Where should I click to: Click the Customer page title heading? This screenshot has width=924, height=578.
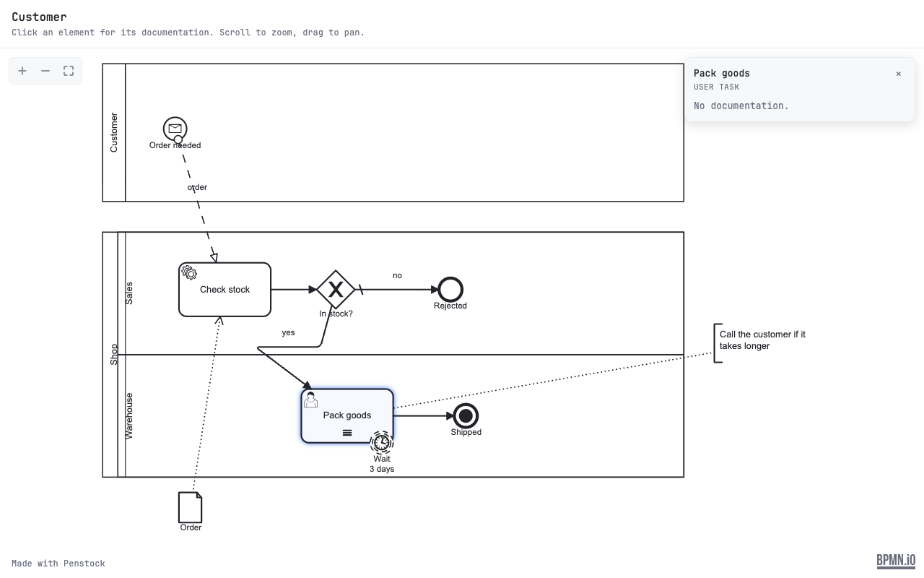[x=39, y=17]
